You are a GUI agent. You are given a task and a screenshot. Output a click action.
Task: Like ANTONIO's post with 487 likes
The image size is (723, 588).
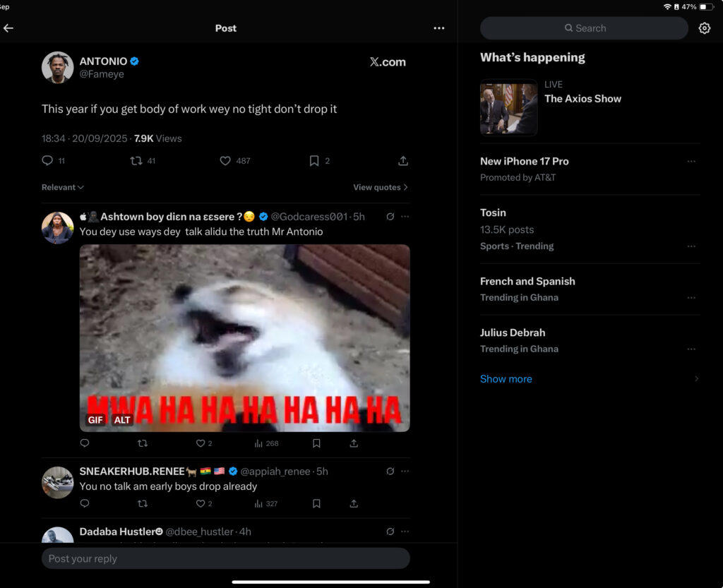[226, 161]
